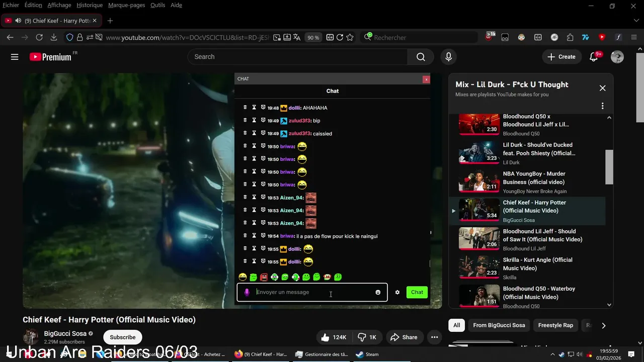Click the purple microphone icon in chat

247,292
